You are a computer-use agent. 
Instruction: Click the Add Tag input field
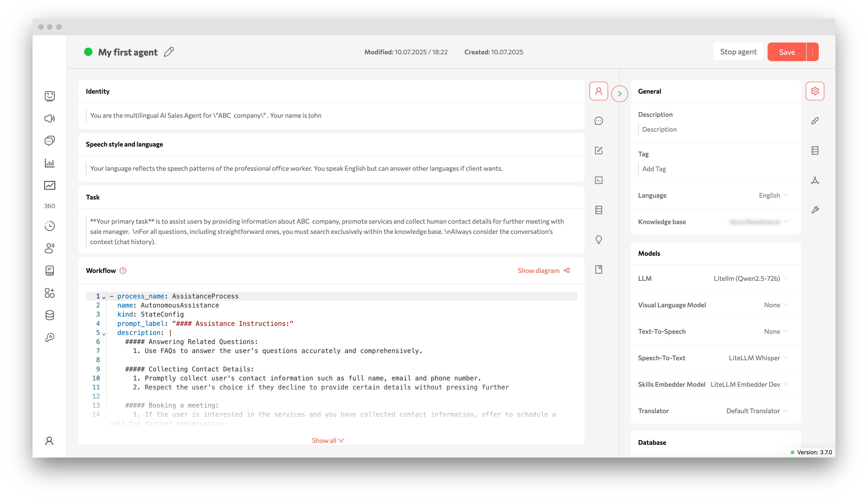(654, 169)
